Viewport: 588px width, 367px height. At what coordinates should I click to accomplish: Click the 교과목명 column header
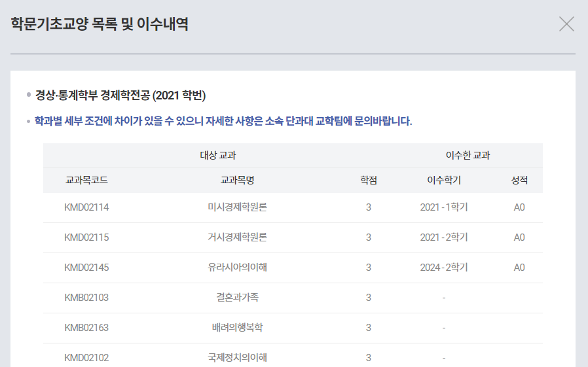237,180
